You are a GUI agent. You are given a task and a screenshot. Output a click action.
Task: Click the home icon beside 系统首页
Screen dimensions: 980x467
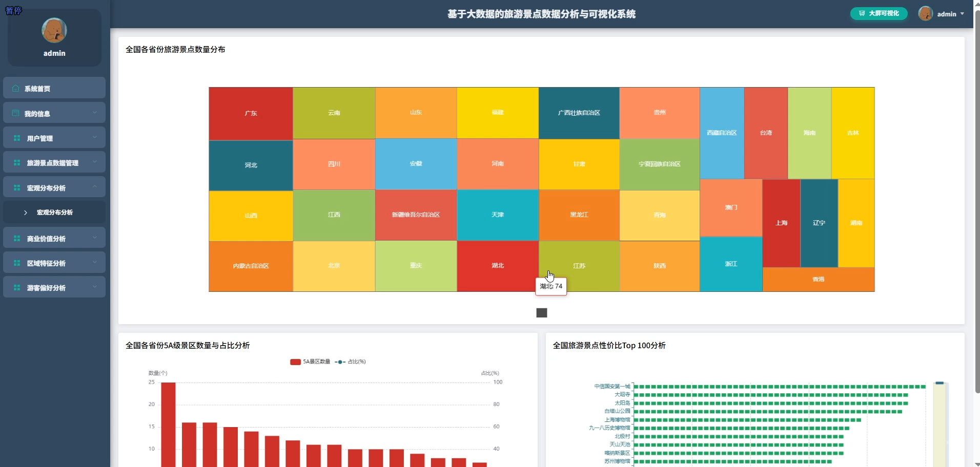tap(16, 89)
